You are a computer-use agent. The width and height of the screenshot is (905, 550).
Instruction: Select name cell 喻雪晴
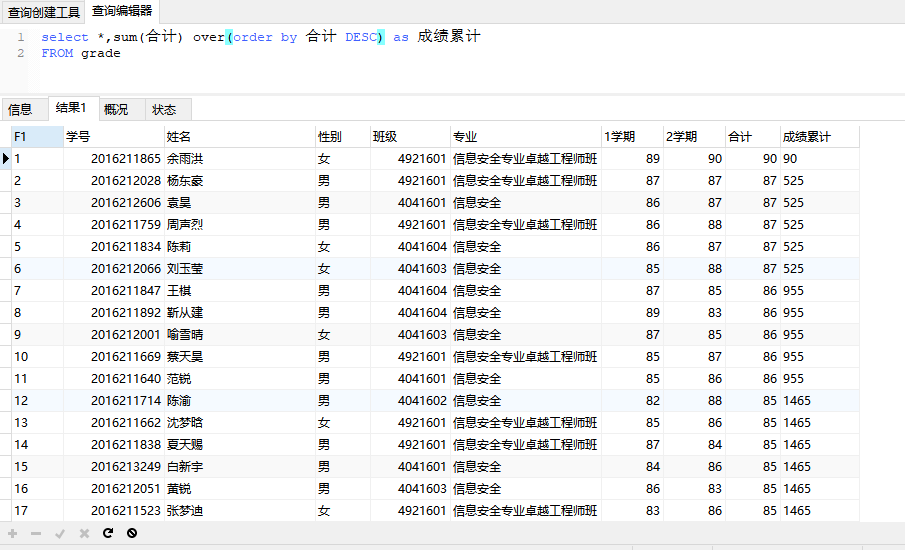(x=240, y=334)
